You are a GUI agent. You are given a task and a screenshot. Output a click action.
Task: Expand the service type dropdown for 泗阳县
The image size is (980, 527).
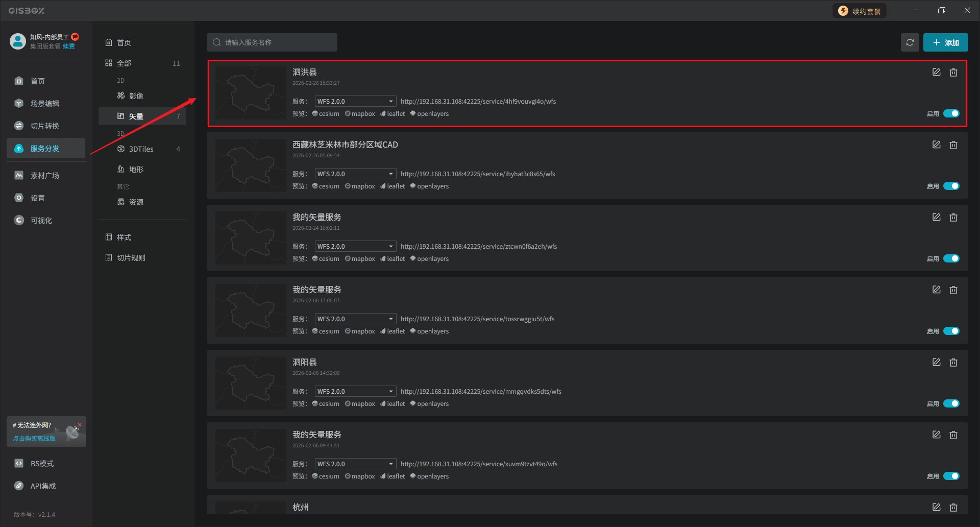click(x=355, y=392)
